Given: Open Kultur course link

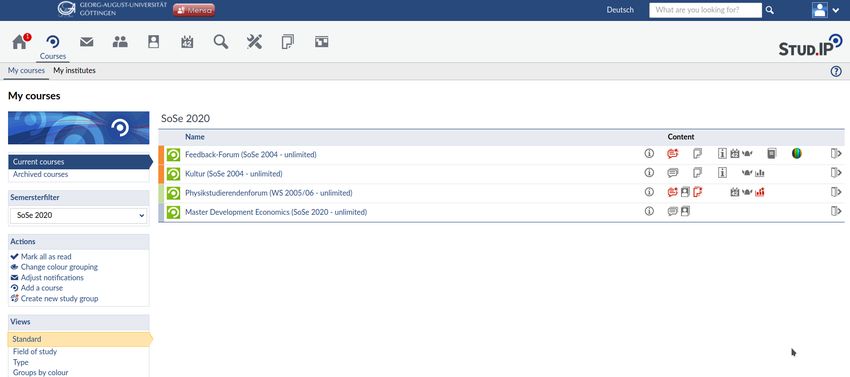Looking at the screenshot, I should pos(234,174).
